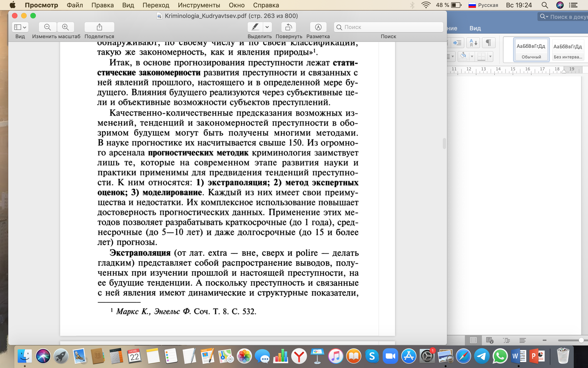Open the Share button in Preview toolbar
588x368 pixels.
(99, 27)
